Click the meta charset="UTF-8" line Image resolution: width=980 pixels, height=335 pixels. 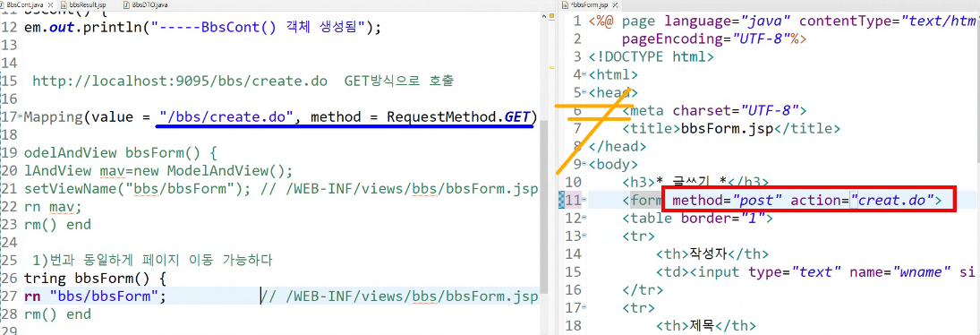pyautogui.click(x=714, y=111)
